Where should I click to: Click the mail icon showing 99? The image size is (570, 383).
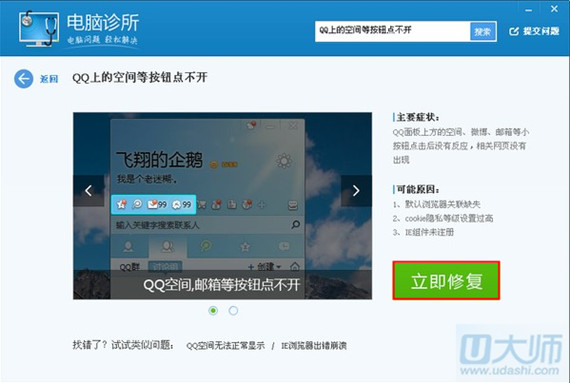click(157, 205)
